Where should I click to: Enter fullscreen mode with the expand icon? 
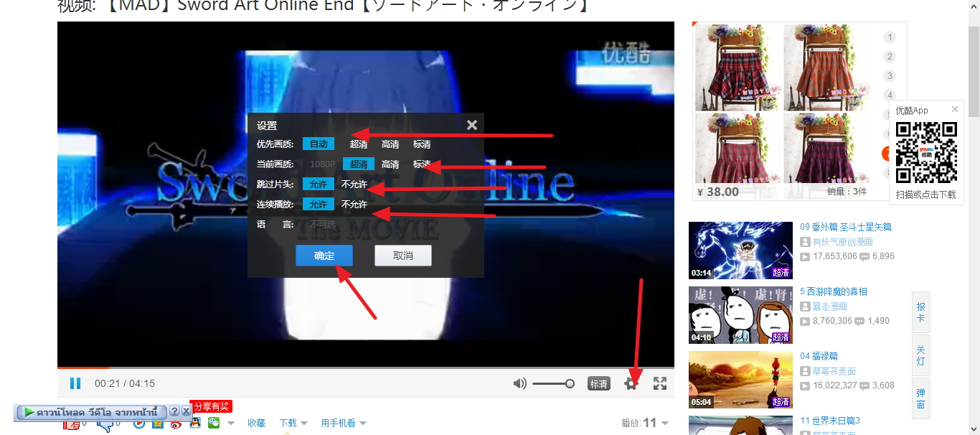(x=660, y=383)
